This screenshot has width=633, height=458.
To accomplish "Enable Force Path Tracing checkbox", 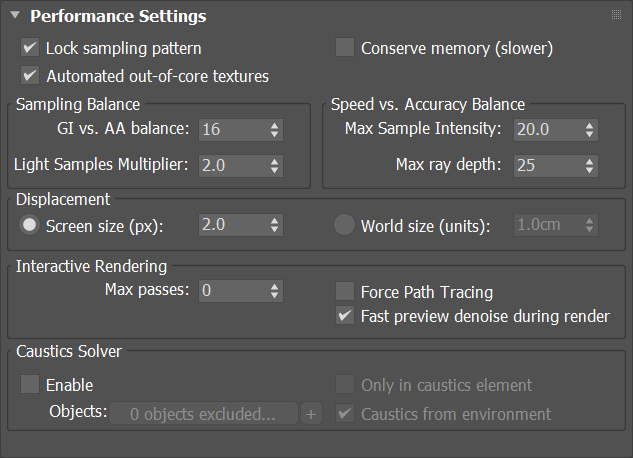I will (345, 291).
